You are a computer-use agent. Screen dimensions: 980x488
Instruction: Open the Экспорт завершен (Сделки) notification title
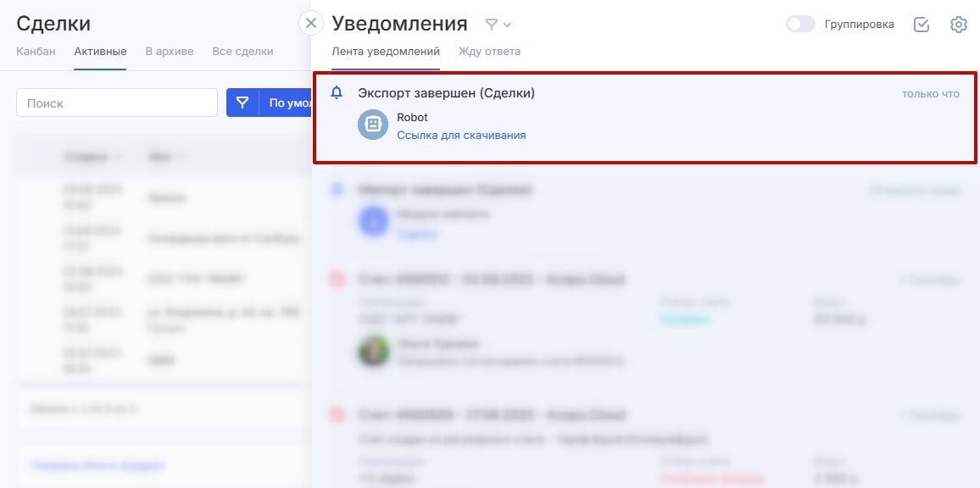tap(446, 93)
